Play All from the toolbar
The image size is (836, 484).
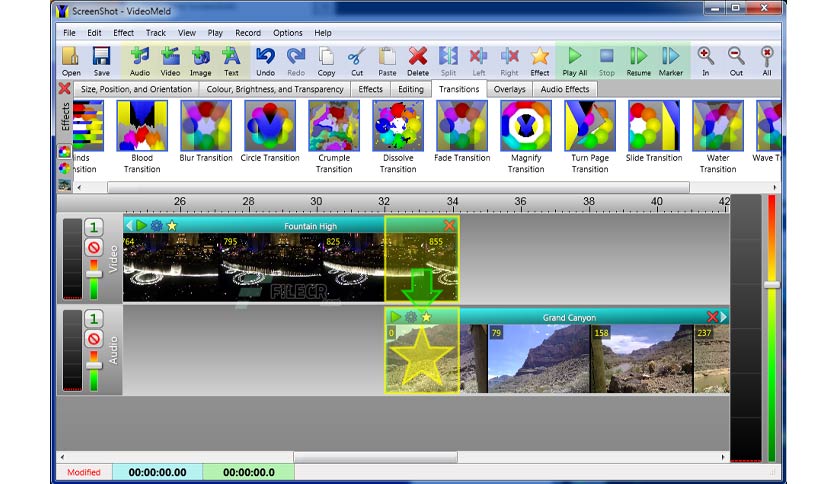[x=574, y=61]
